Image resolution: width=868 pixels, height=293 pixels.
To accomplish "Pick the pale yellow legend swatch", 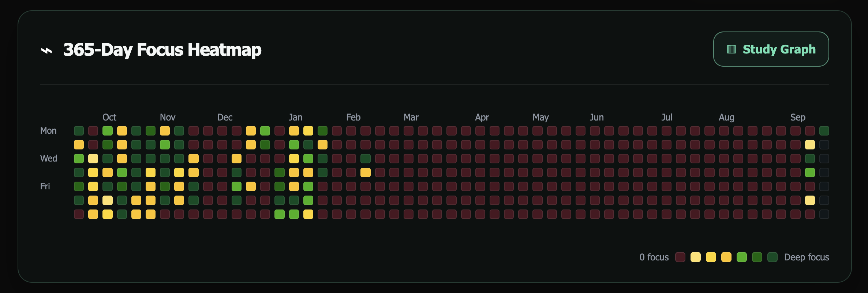I will point(696,257).
